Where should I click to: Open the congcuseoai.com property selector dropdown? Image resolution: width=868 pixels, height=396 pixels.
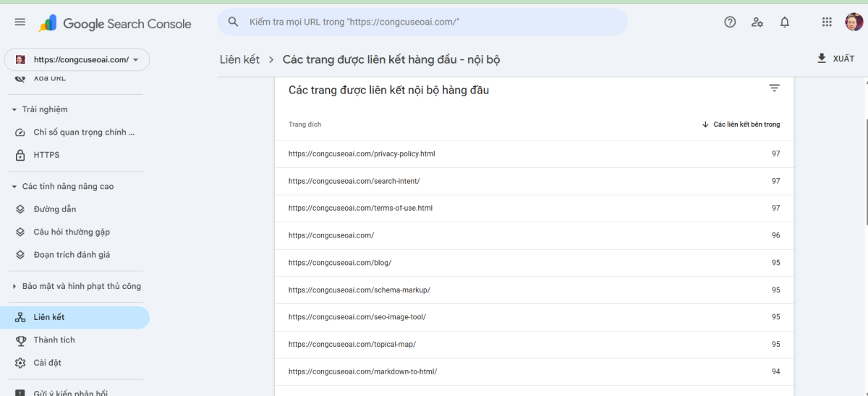tap(77, 59)
